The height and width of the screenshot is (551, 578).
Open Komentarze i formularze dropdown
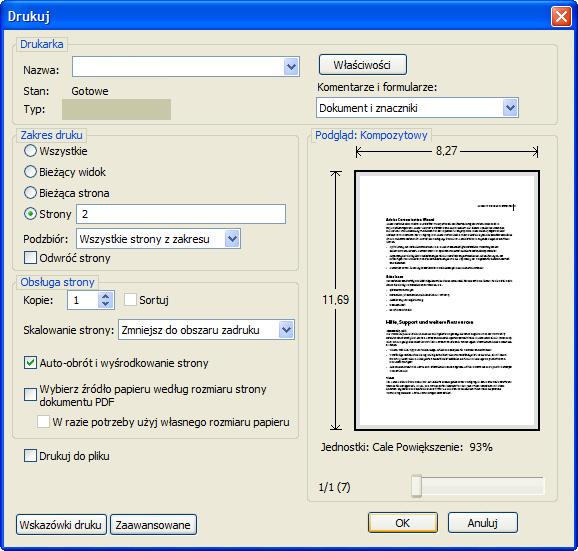[x=417, y=108]
